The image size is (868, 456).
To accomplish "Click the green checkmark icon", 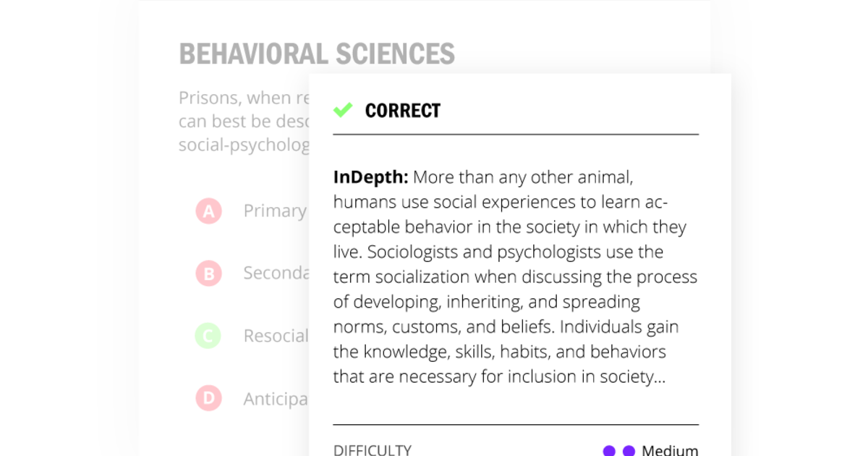I will pyautogui.click(x=343, y=110).
